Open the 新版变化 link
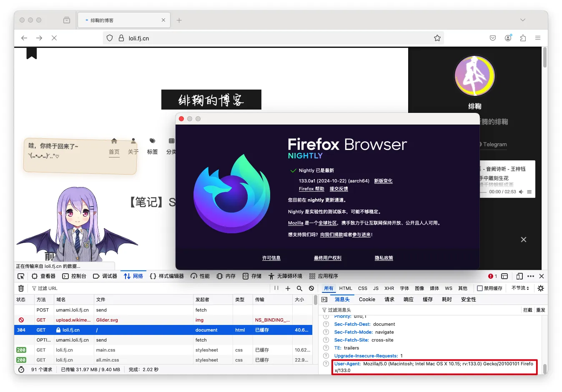Image resolution: width=562 pixels, height=392 pixels. [383, 181]
